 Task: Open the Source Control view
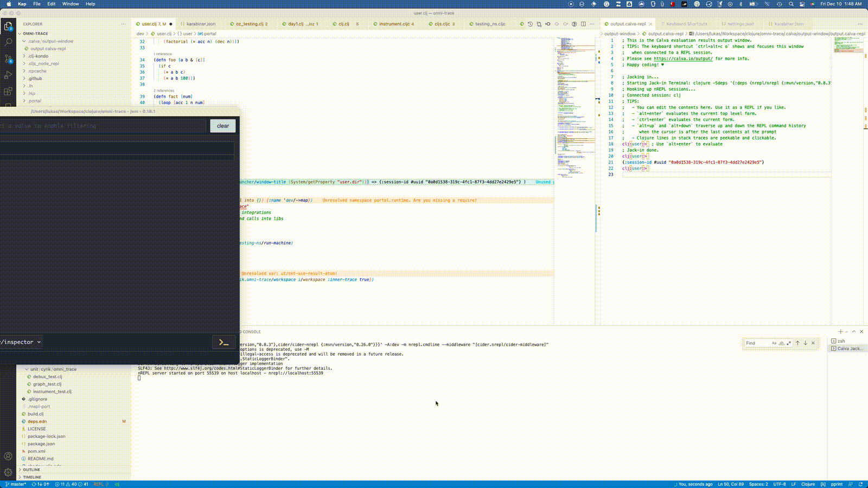pyautogui.click(x=8, y=59)
